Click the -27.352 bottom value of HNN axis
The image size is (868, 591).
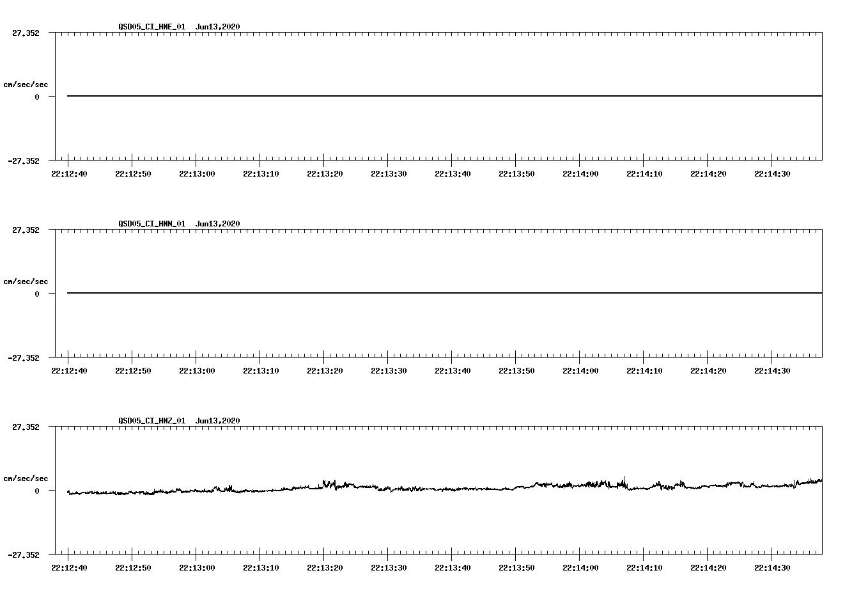tap(24, 358)
